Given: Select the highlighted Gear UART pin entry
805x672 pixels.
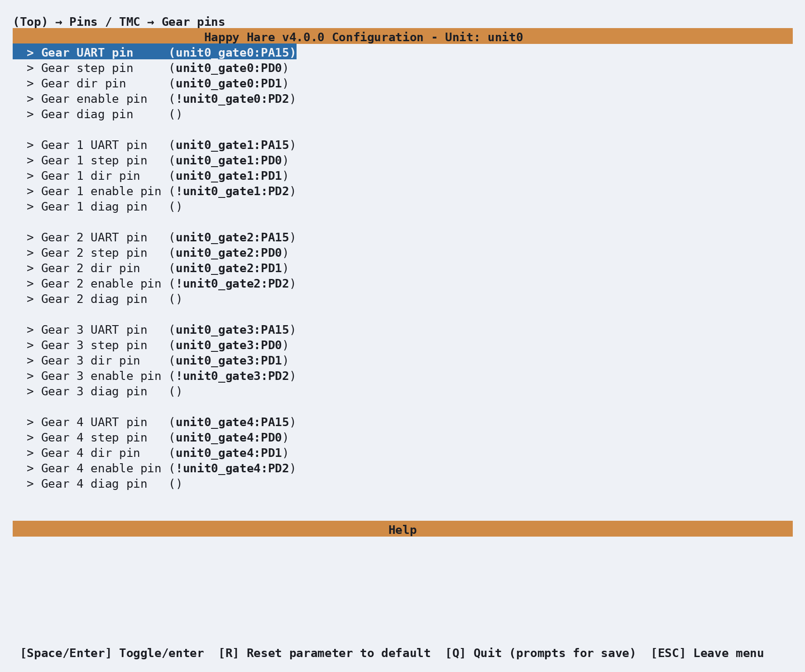Looking at the screenshot, I should [x=154, y=53].
